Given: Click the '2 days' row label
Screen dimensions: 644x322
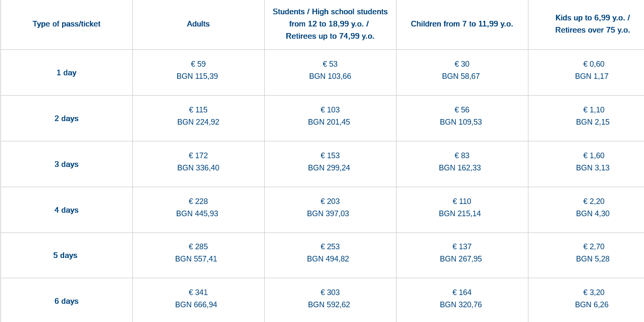Looking at the screenshot, I should 66,119.
